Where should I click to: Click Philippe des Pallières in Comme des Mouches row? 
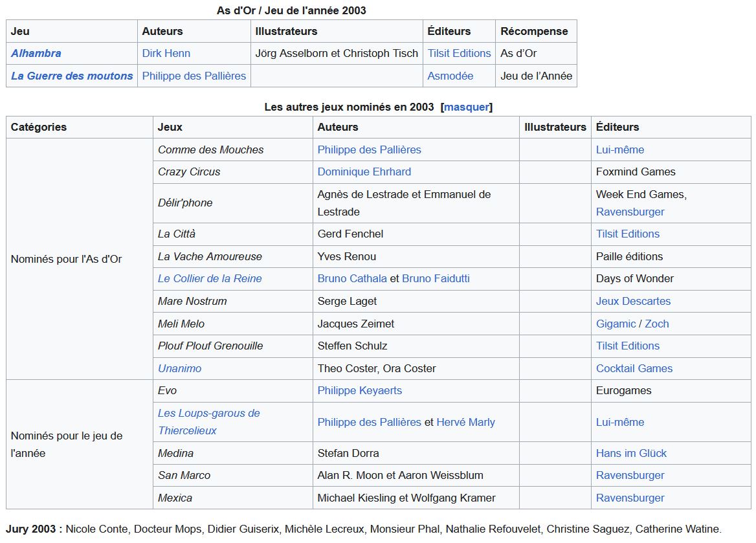click(370, 150)
